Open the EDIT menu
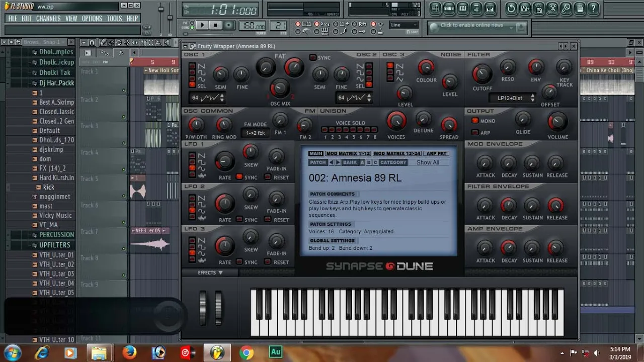644x362 pixels. point(26,19)
